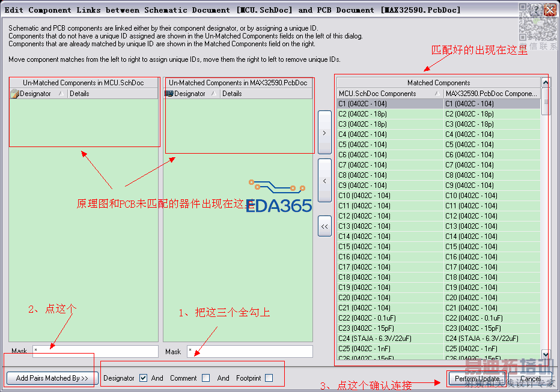Click the PCB document icon in header

pyautogui.click(x=169, y=94)
